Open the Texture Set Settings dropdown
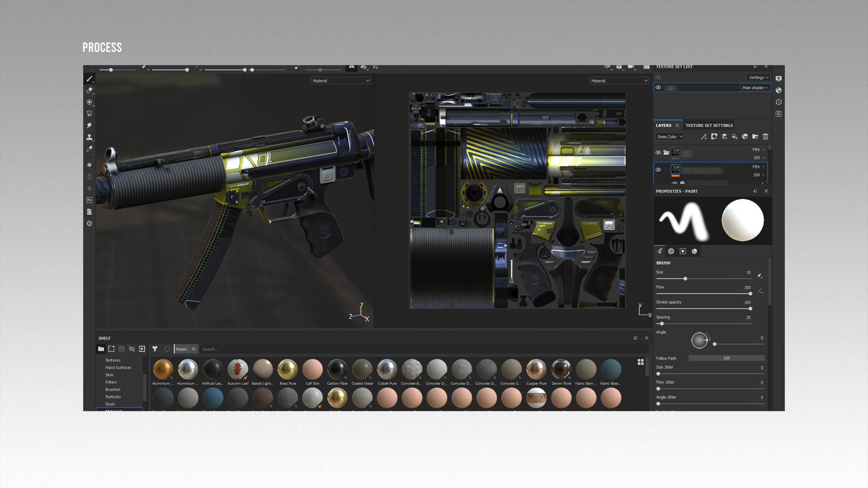 point(758,78)
